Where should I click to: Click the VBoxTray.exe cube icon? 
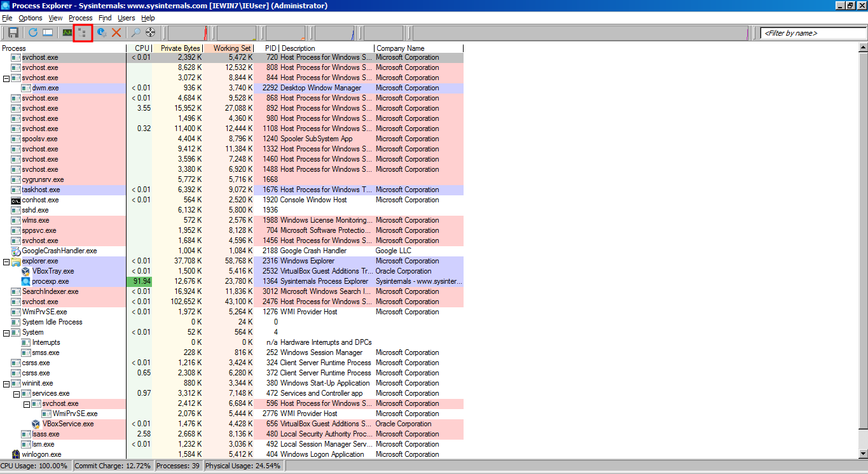(x=26, y=271)
